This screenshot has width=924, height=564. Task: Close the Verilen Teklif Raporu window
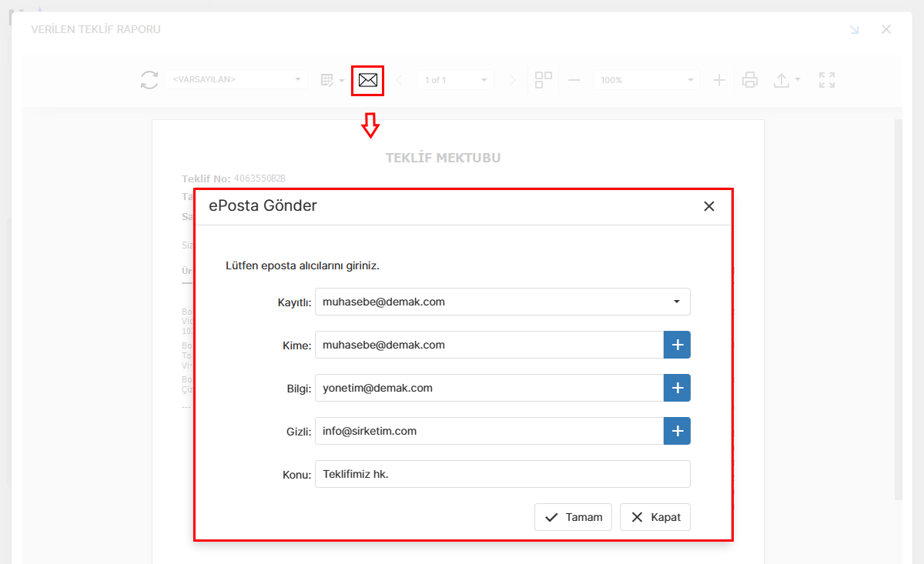click(x=886, y=30)
